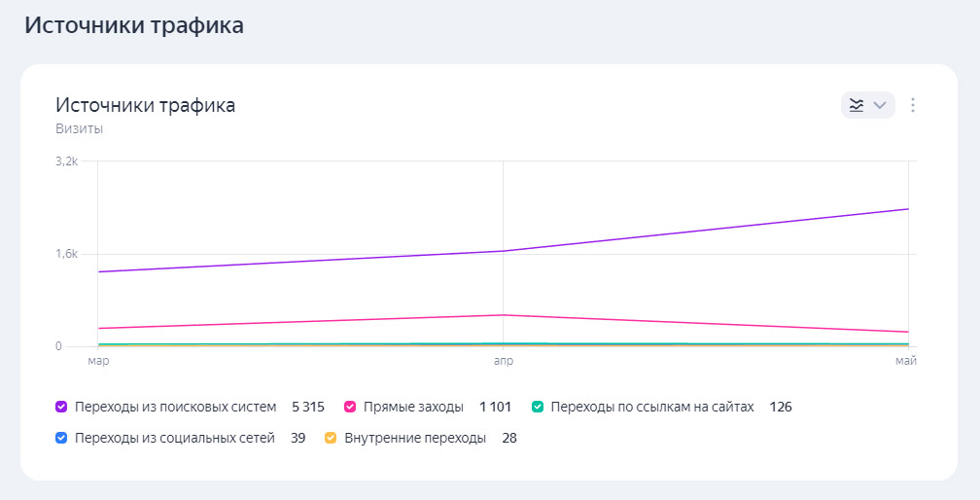Select the 'май' x-axis label

[x=907, y=361]
